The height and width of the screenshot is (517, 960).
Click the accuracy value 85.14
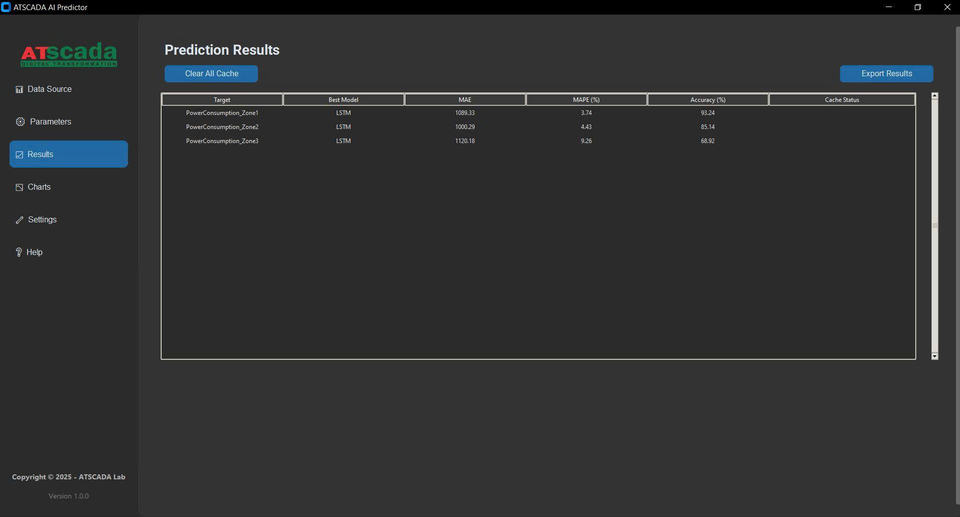[708, 127]
